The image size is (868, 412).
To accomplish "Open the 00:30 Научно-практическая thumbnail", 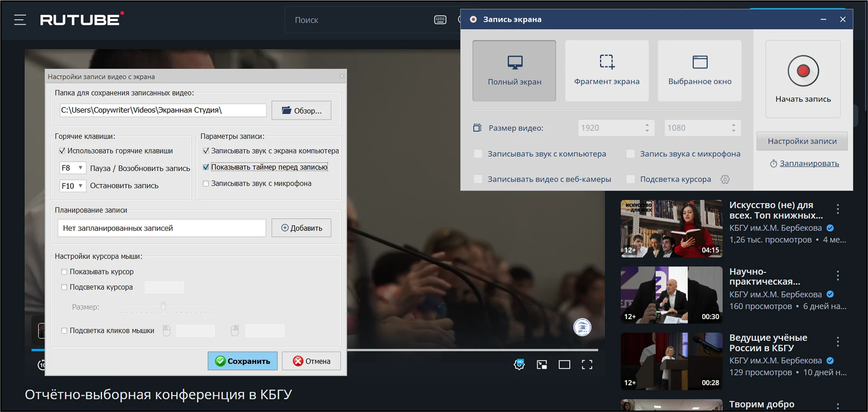I will point(671,295).
